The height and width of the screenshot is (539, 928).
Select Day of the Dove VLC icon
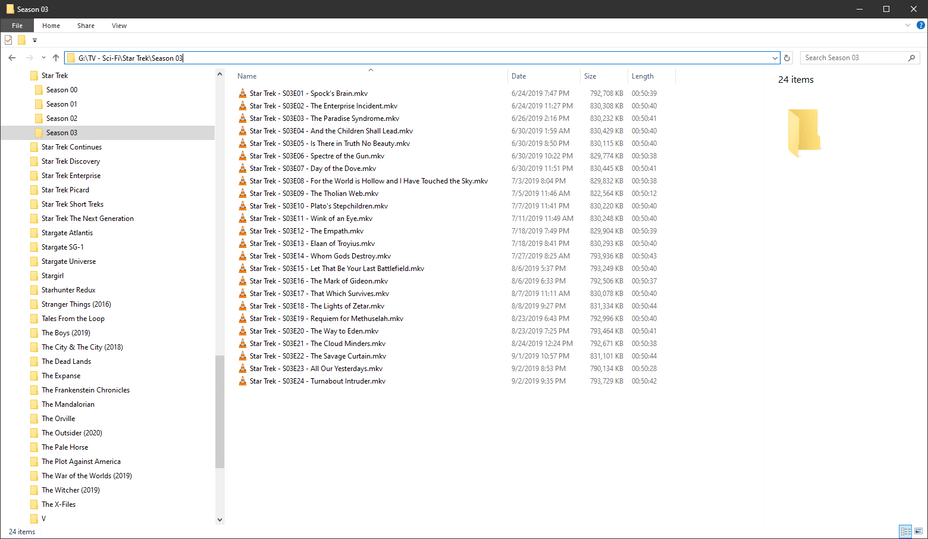pyautogui.click(x=242, y=169)
